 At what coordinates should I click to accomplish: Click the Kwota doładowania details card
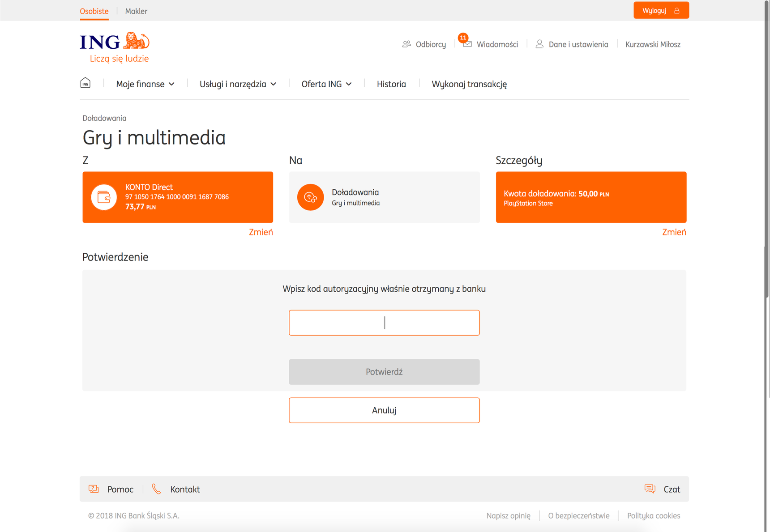591,197
